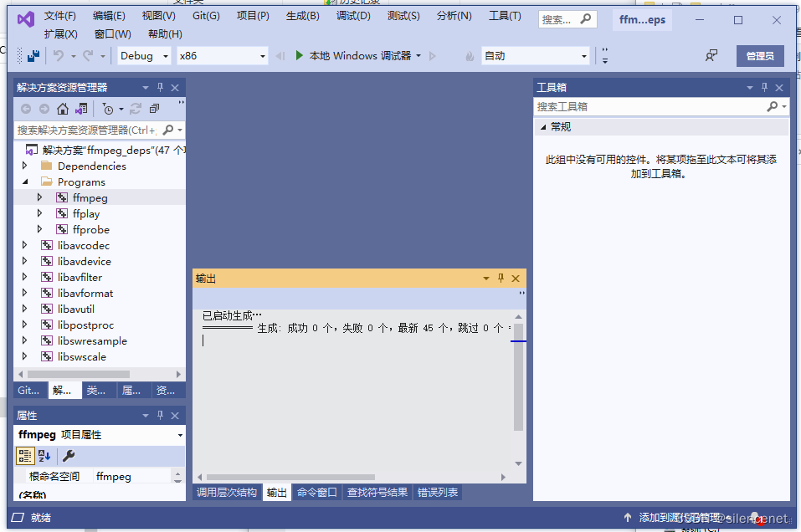Expand the libavcodec project node

point(24,245)
